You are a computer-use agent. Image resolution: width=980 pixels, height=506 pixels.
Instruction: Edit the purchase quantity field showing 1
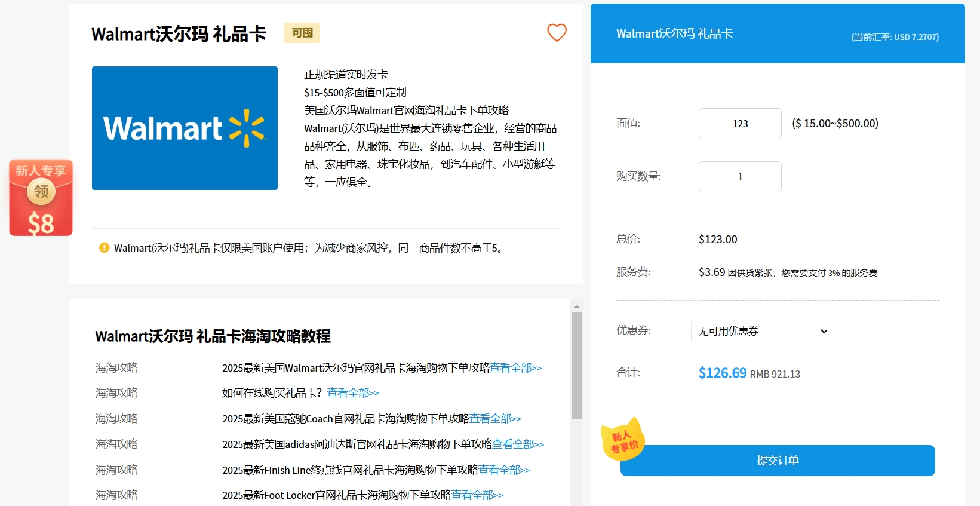point(740,177)
